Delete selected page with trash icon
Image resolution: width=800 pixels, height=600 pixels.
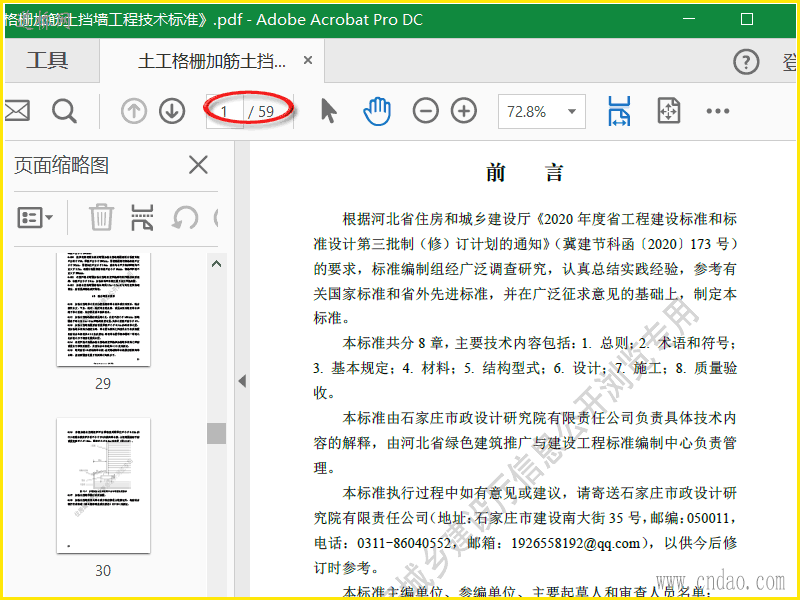(101, 217)
